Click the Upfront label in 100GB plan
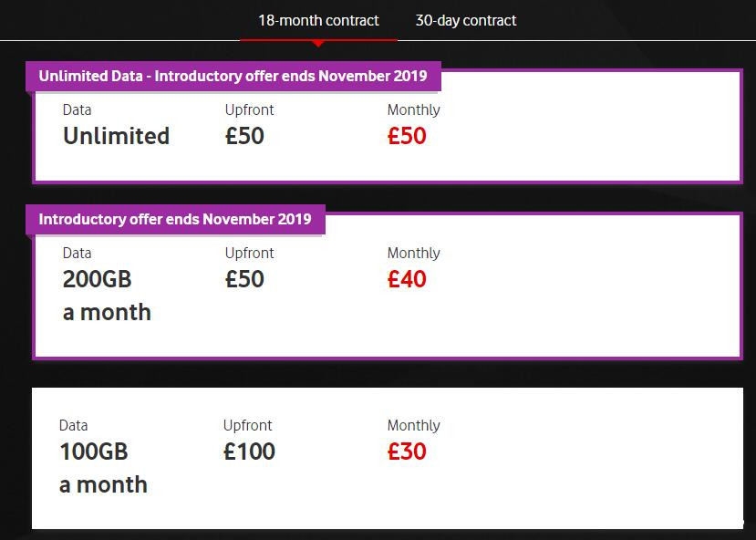The width and height of the screenshot is (756, 540). click(247, 425)
